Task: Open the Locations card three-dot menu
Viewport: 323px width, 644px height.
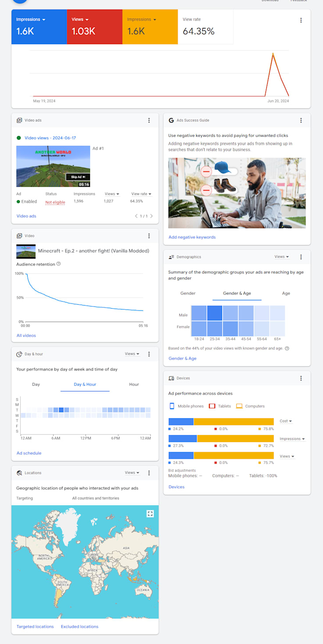Action: click(x=149, y=473)
